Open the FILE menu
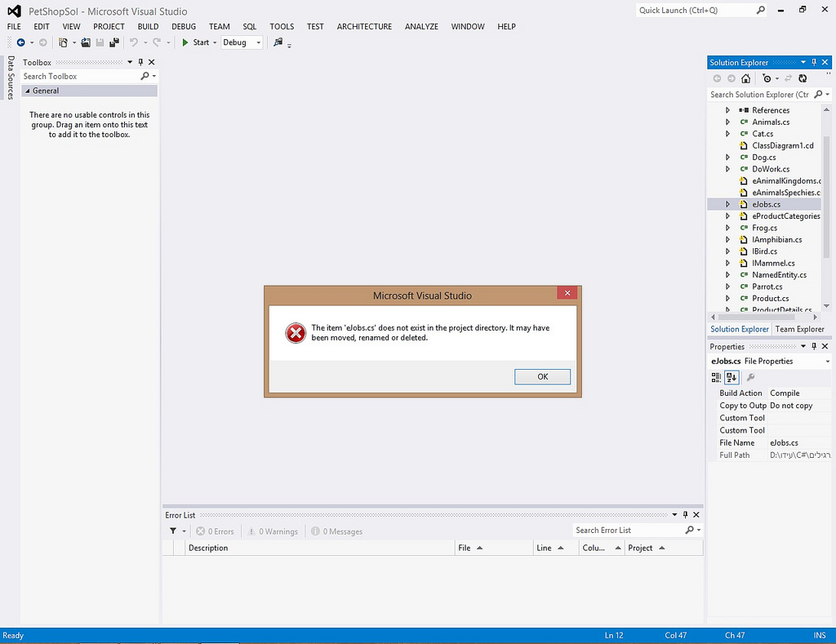This screenshot has width=836, height=644. pyautogui.click(x=15, y=26)
